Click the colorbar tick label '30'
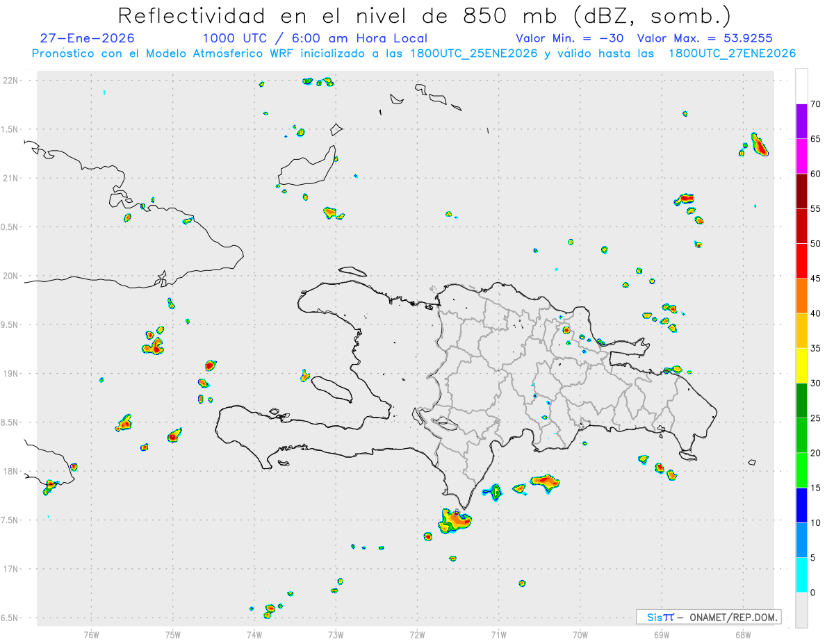Viewport: 834px width, 644px height. (x=816, y=383)
